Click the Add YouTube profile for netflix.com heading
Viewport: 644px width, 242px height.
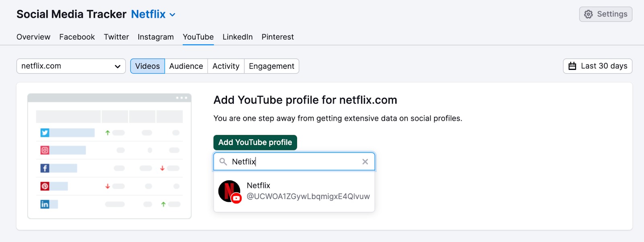305,100
